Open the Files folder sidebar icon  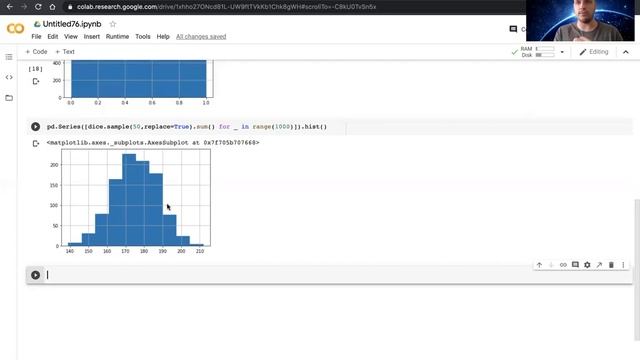pos(9,98)
